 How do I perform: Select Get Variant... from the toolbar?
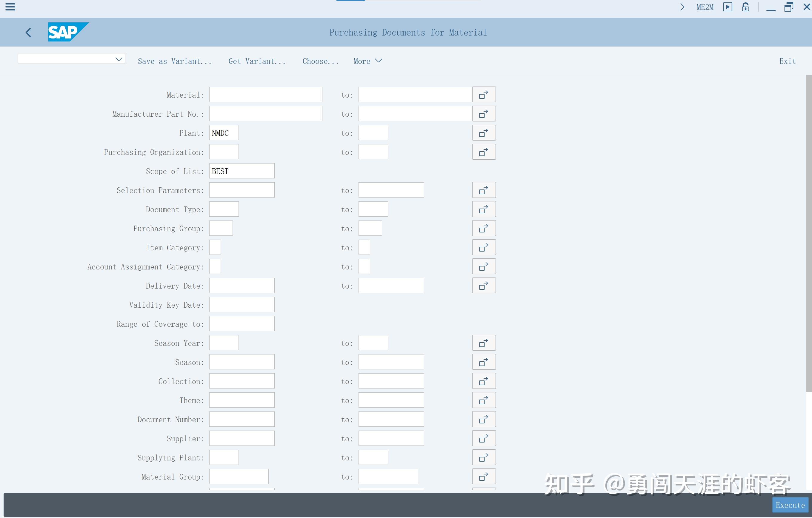(257, 61)
